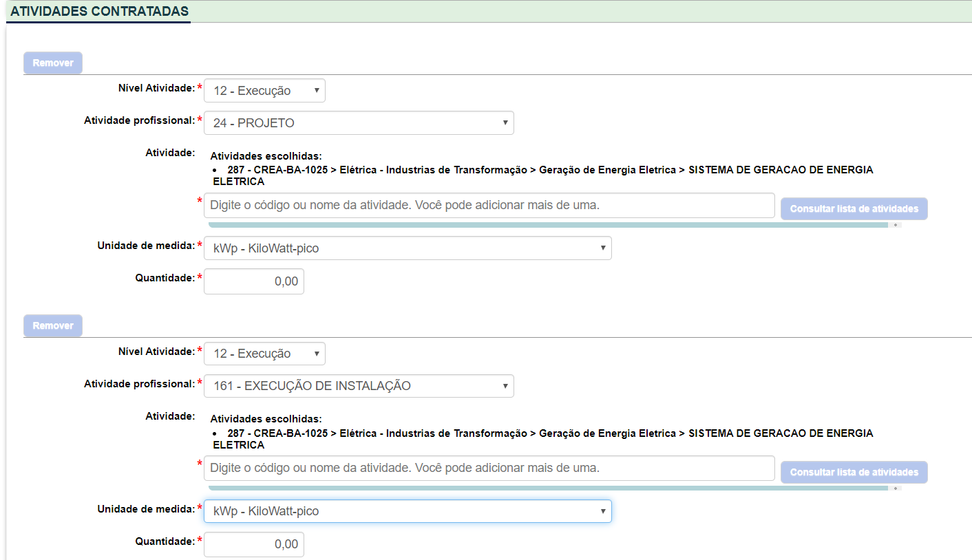Select the ATIVIDADES CONTRATADAS section header
972x560 pixels.
[98, 12]
